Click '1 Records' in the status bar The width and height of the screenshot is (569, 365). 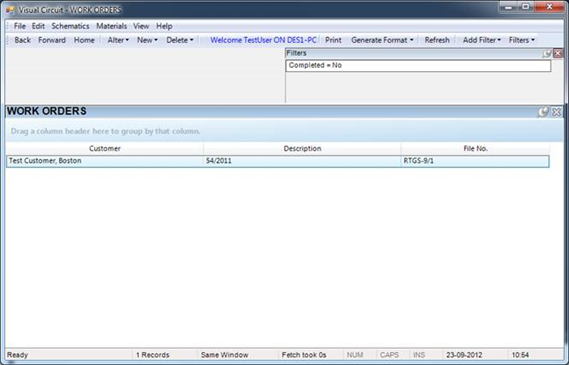153,355
